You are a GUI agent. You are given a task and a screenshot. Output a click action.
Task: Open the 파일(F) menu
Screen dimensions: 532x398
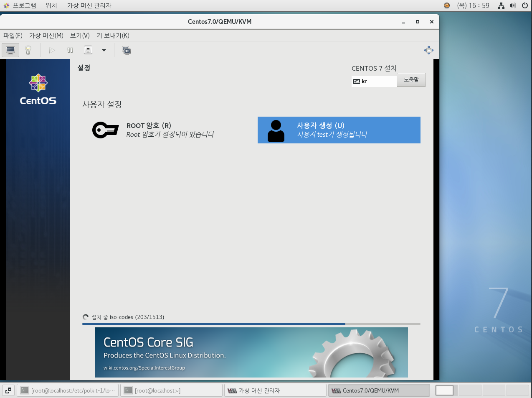(x=13, y=36)
